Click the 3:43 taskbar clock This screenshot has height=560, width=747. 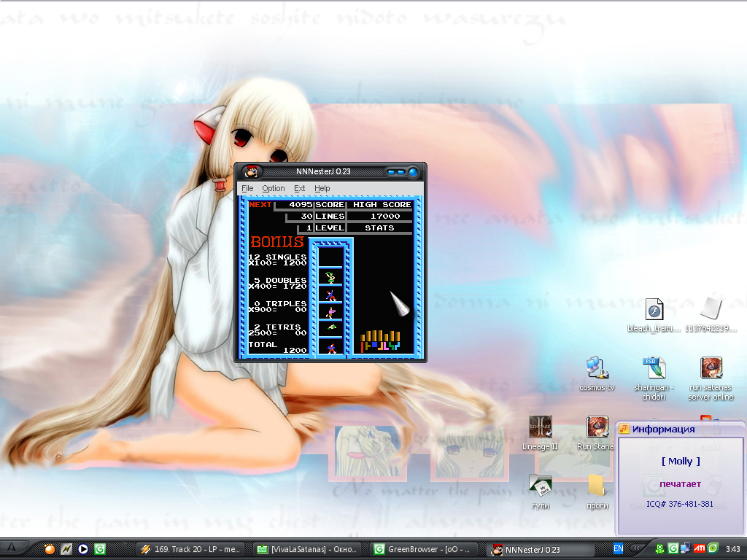732,549
